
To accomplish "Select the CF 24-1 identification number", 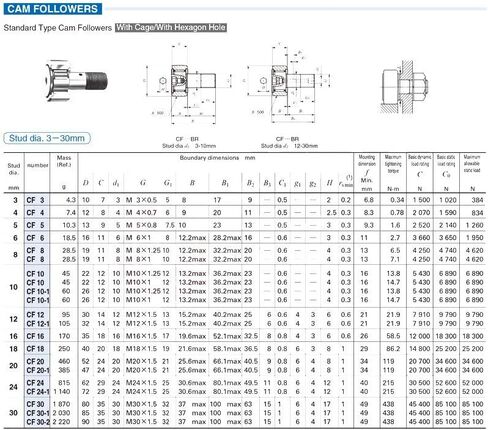I will (38, 392).
